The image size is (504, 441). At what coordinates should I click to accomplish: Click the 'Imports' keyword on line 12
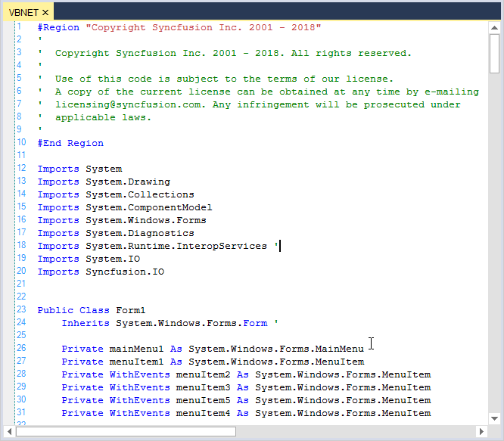pyautogui.click(x=58, y=169)
